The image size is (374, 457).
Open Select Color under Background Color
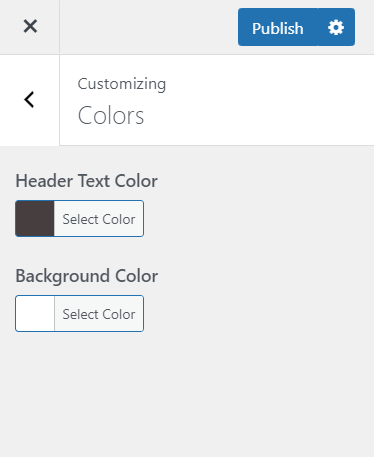pyautogui.click(x=99, y=314)
